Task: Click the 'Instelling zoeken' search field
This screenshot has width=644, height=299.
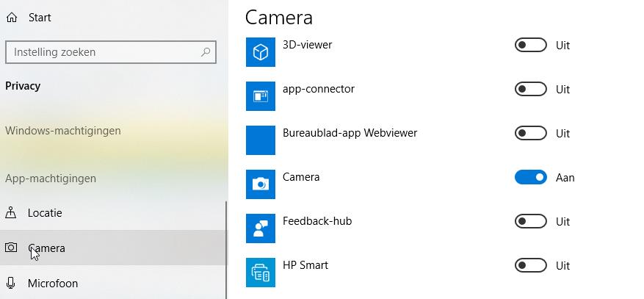Action: point(103,52)
